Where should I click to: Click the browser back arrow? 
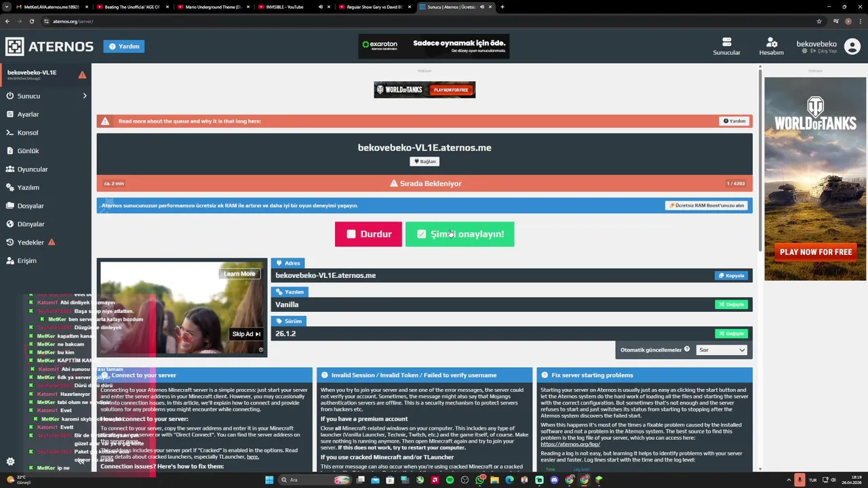coord(7,21)
